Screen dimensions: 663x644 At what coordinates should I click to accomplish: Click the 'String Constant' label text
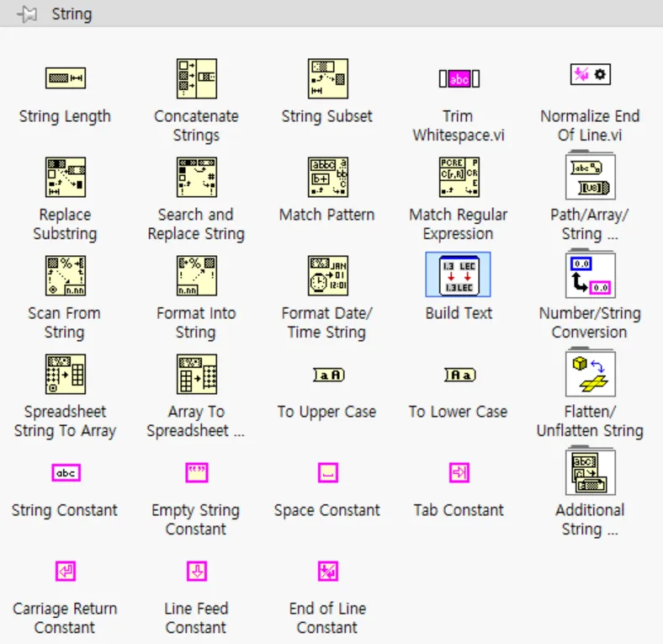(x=65, y=510)
